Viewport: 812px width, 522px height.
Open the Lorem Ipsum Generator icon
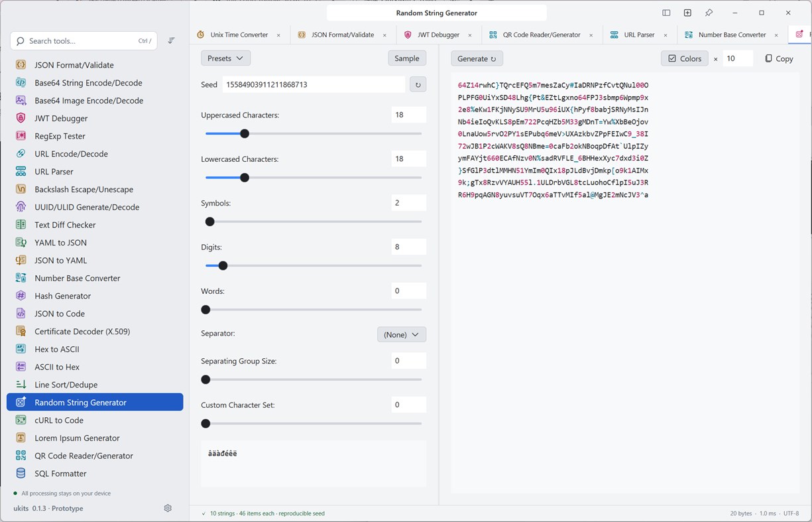[x=21, y=438]
